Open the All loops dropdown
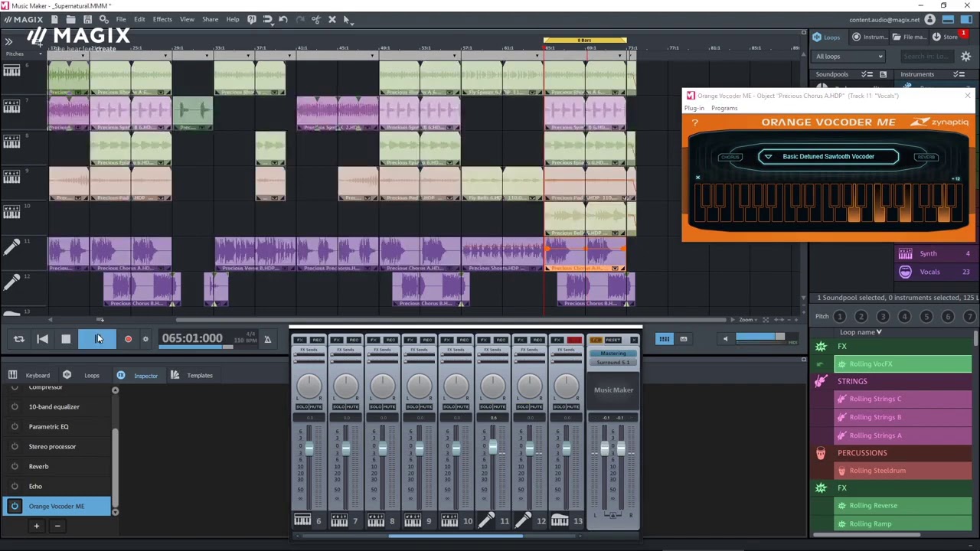 (x=849, y=56)
